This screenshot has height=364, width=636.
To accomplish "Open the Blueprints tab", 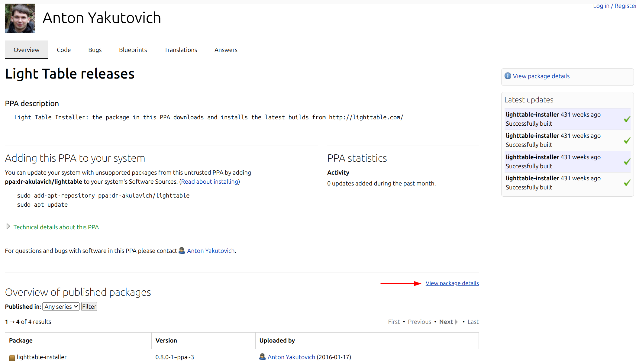I will pos(133,50).
